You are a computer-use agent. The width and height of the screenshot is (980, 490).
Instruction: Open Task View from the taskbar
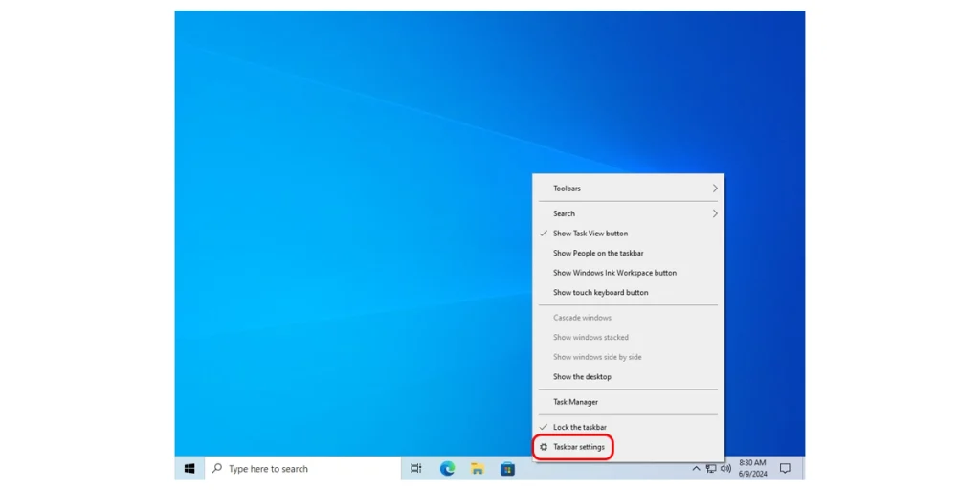click(x=415, y=468)
